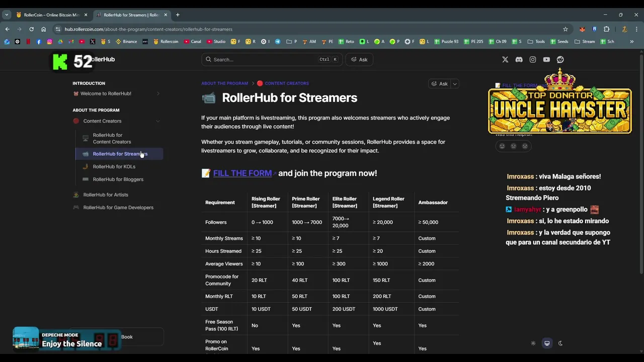Select the RollerHub for Streamers browser tab
This screenshot has height=362, width=644.
click(x=132, y=15)
